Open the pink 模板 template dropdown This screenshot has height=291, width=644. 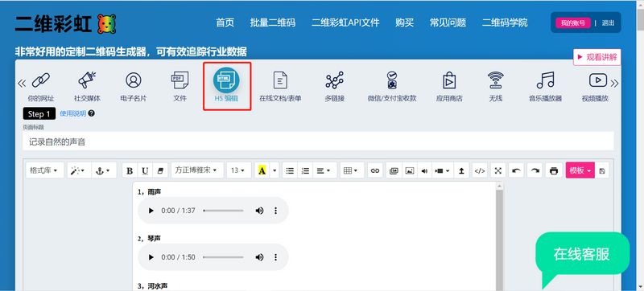click(580, 170)
